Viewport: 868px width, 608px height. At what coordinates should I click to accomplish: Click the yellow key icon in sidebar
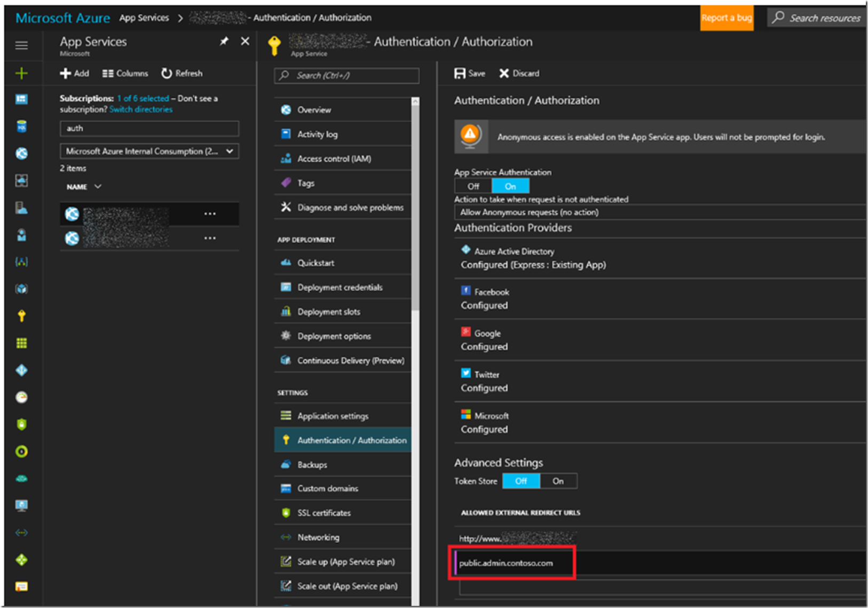(x=21, y=316)
